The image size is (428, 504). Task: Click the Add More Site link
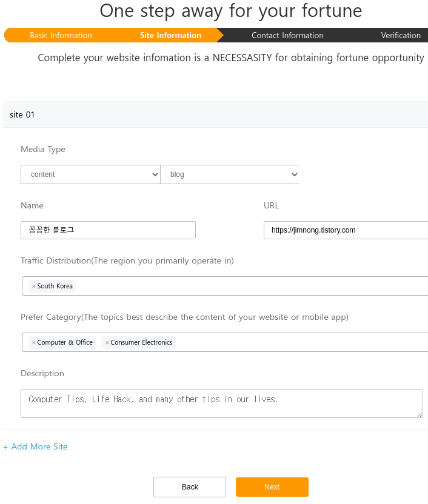point(35,447)
